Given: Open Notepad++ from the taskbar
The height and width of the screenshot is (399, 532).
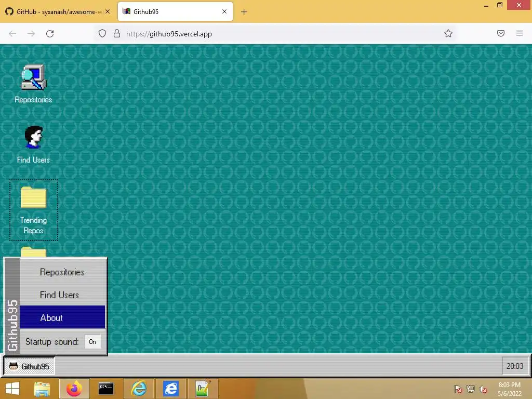Looking at the screenshot, I should [203, 389].
